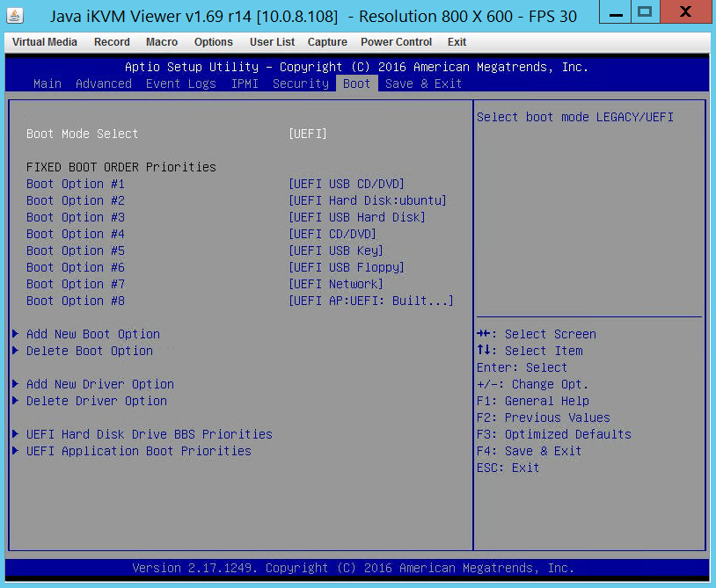
Task: Click the 'ESC: Exit' hint
Action: tap(508, 468)
